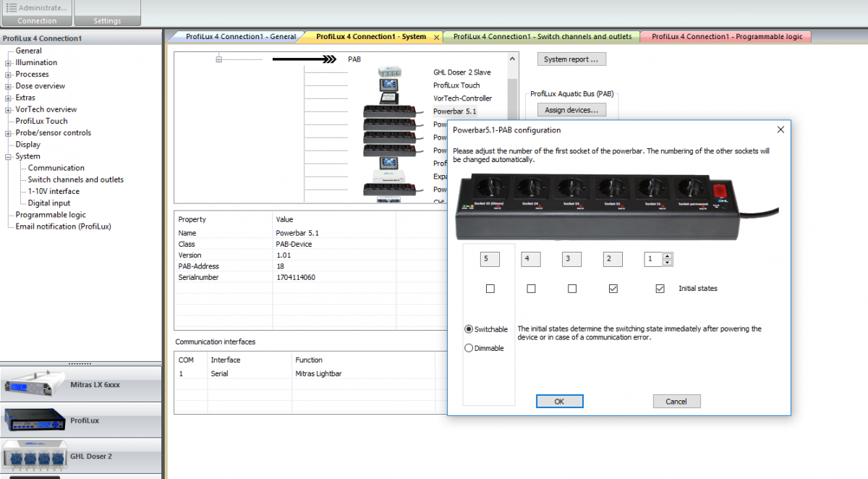Click the PAB-Address value 18
Image resolution: width=868 pixels, height=479 pixels.
281,266
